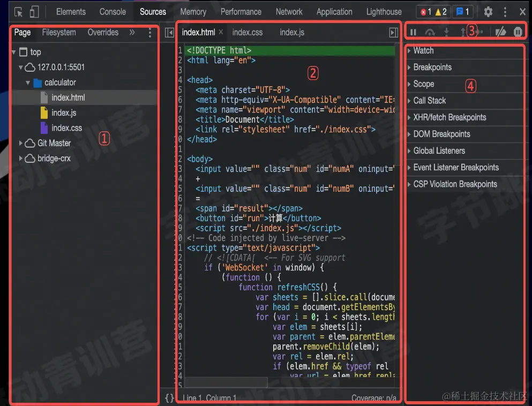Screen dimensions: 532x406
Task: Switch to the Console panel tab
Action: 113,12
